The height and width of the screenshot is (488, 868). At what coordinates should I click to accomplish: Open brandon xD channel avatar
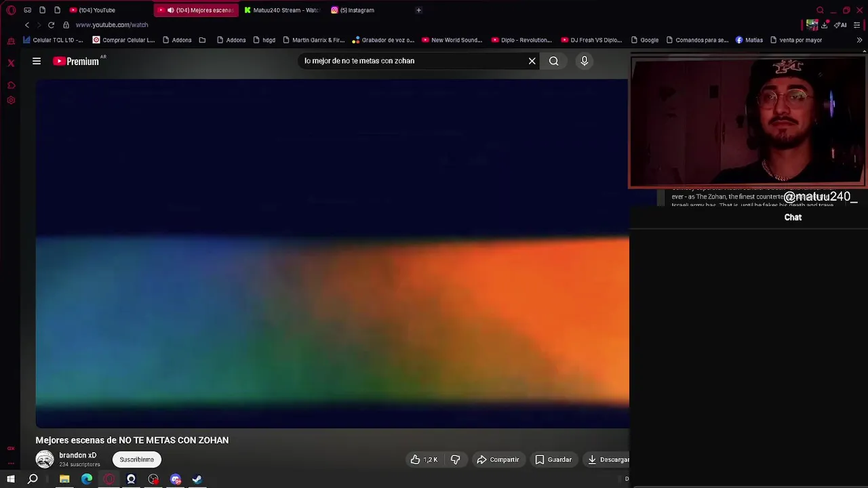coord(45,460)
